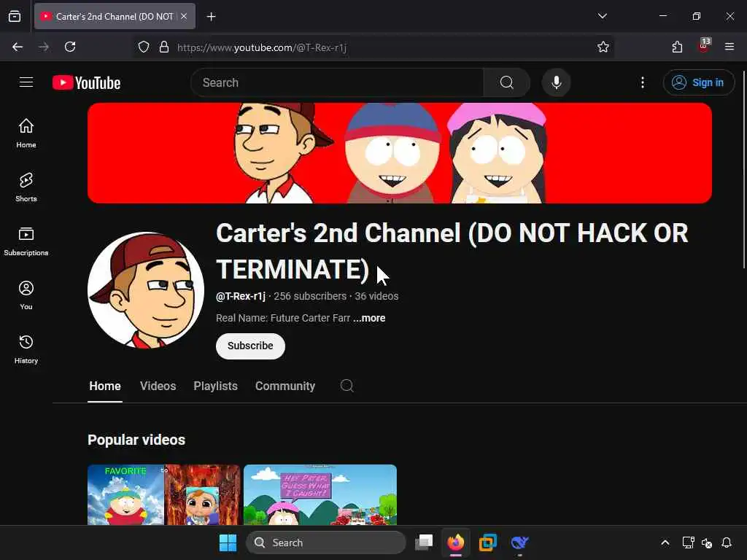Click the @T-Rex-r1j channel handle
The width and height of the screenshot is (747, 560).
click(241, 296)
